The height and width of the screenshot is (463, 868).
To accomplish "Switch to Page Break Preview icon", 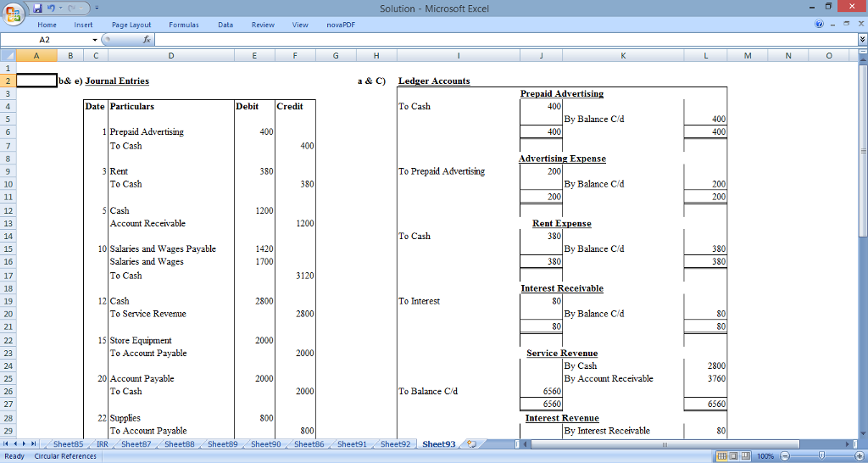I will pos(744,456).
